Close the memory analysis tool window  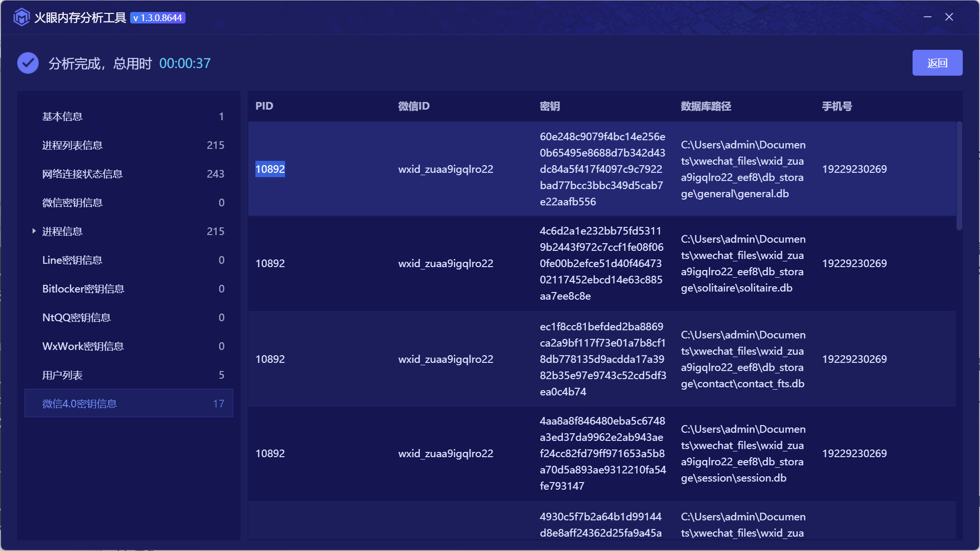[949, 17]
